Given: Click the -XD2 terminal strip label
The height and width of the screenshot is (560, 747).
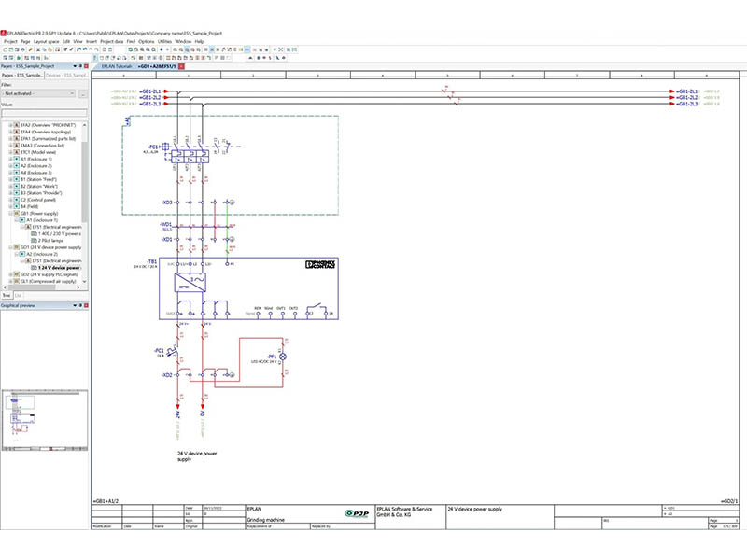Looking at the screenshot, I should (167, 375).
